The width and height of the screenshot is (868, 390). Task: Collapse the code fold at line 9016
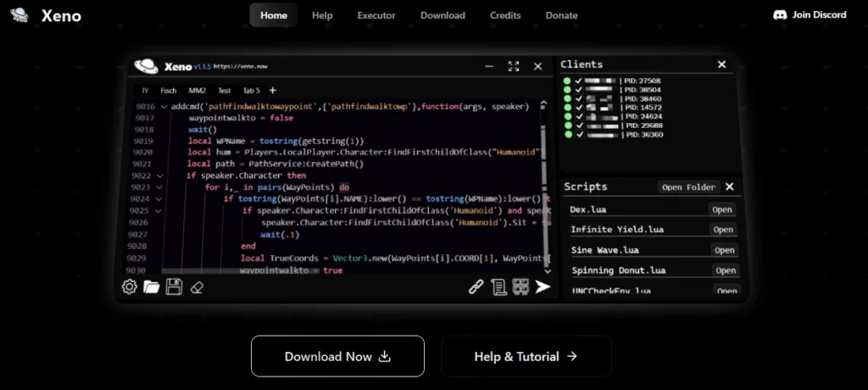click(164, 106)
